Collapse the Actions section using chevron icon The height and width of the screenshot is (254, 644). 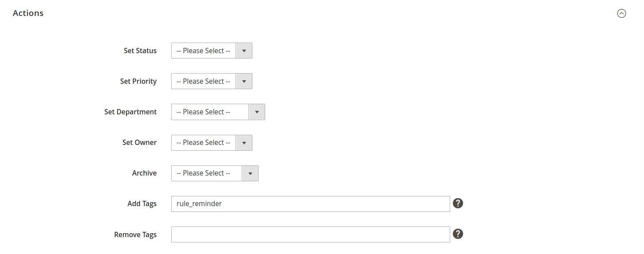(x=621, y=13)
